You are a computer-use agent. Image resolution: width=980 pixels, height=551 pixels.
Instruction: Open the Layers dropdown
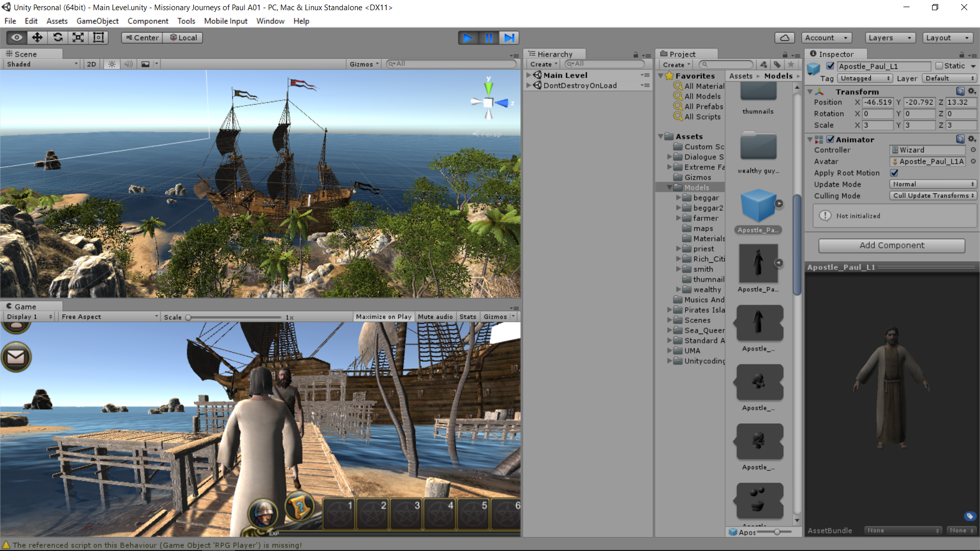click(890, 38)
